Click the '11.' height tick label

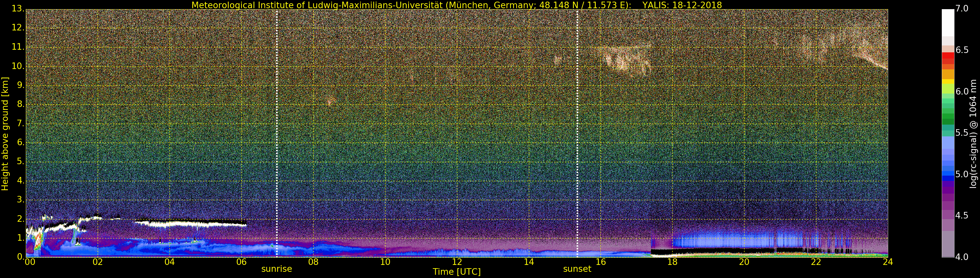click(18, 47)
